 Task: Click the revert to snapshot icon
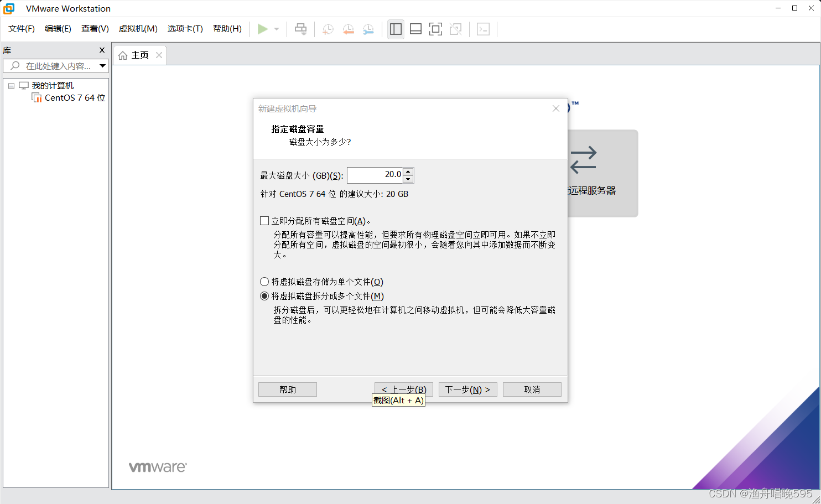[x=348, y=29]
